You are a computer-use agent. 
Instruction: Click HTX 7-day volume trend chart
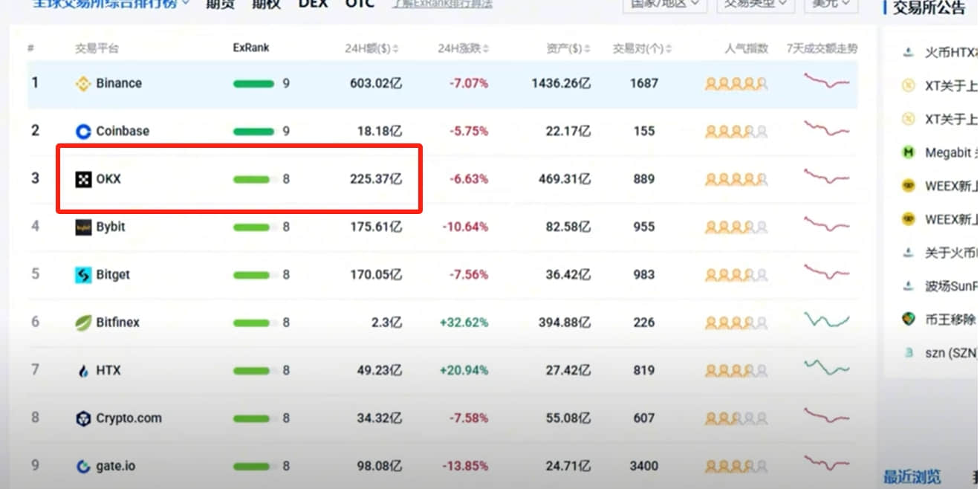coord(826,368)
